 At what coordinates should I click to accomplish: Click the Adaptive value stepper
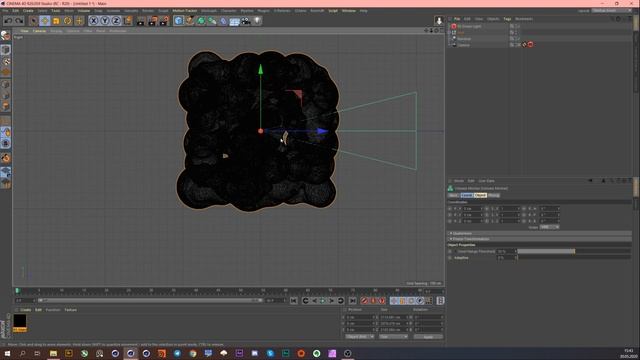coord(516,258)
